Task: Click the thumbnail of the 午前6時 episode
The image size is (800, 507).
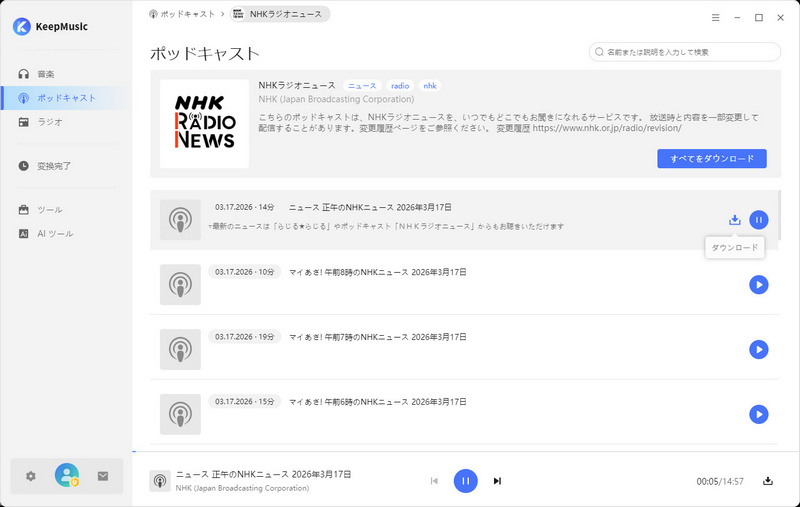Action: click(x=180, y=414)
